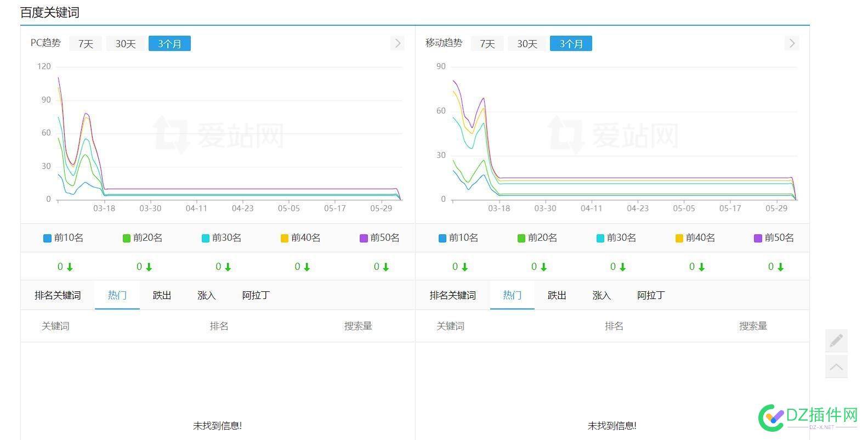
Task: Toggle 前50名 purple legend in PC chart
Action: [x=379, y=238]
